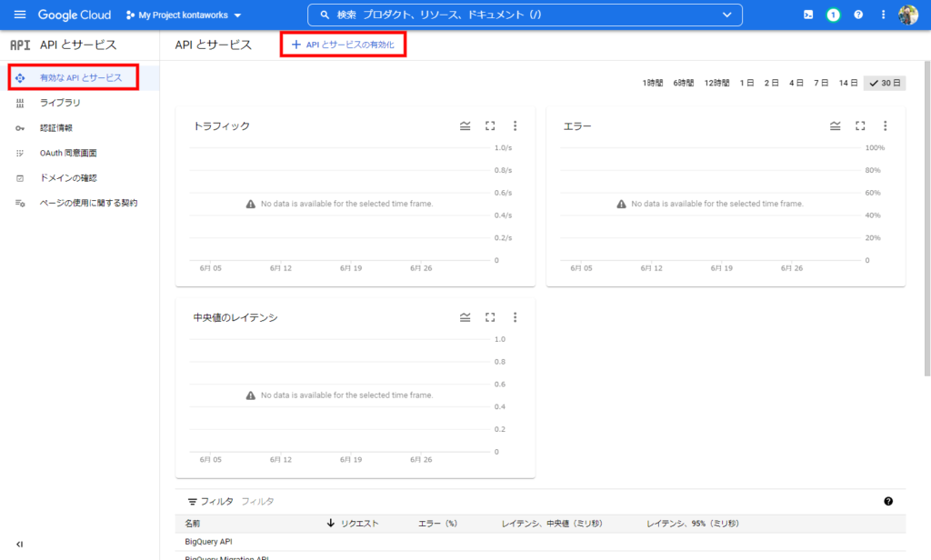Screen dimensions: 931x560
Task: Sort by レイテンシ、中央値 (ミリ秒) column
Action: click(x=552, y=524)
